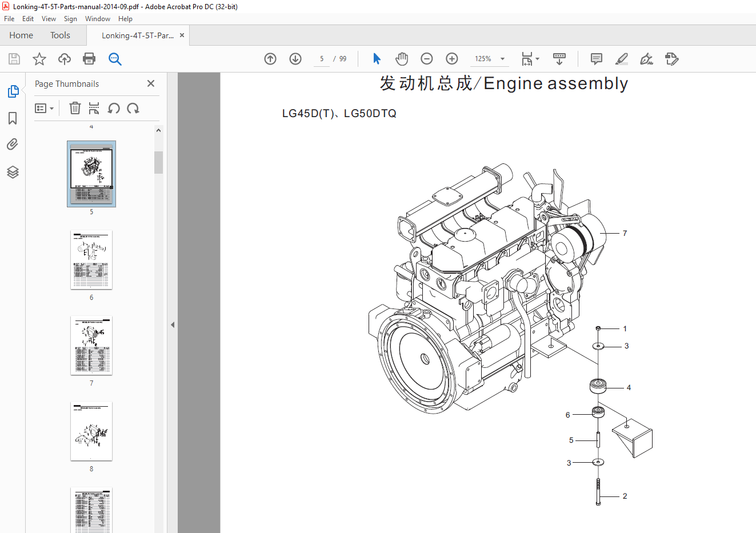Bookmark this file with the star icon

[39, 59]
